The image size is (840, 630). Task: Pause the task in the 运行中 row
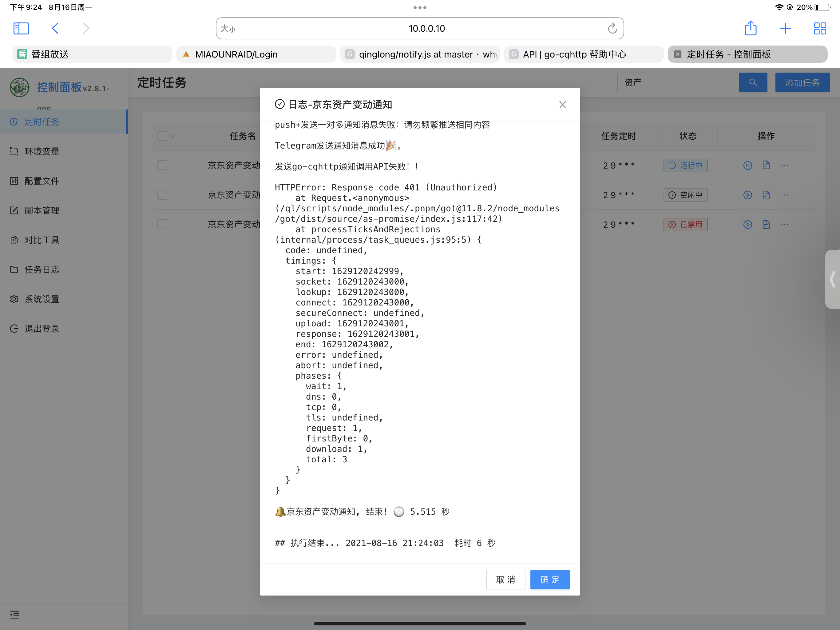tap(747, 165)
